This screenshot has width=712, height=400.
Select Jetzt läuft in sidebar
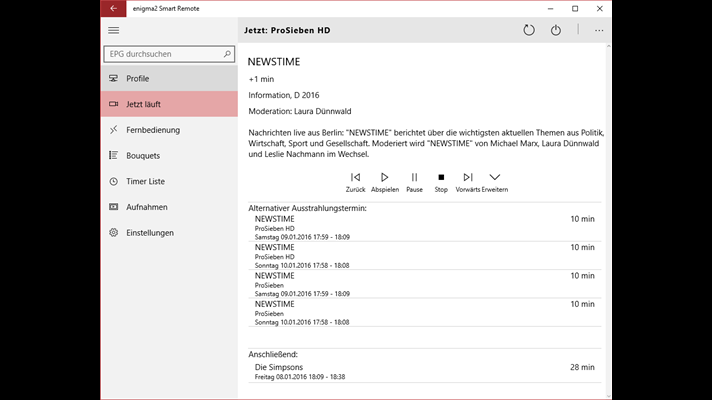point(169,104)
